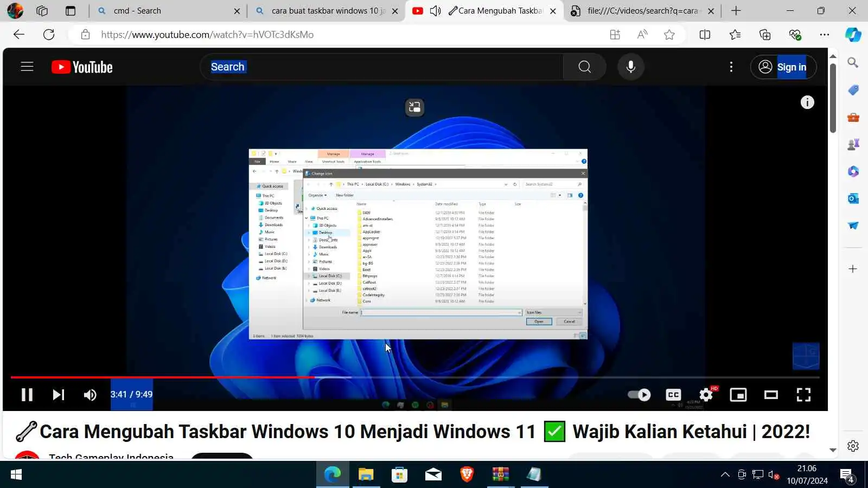The width and height of the screenshot is (868, 488).
Task: Open the apps icon in address bar
Action: [x=615, y=35]
